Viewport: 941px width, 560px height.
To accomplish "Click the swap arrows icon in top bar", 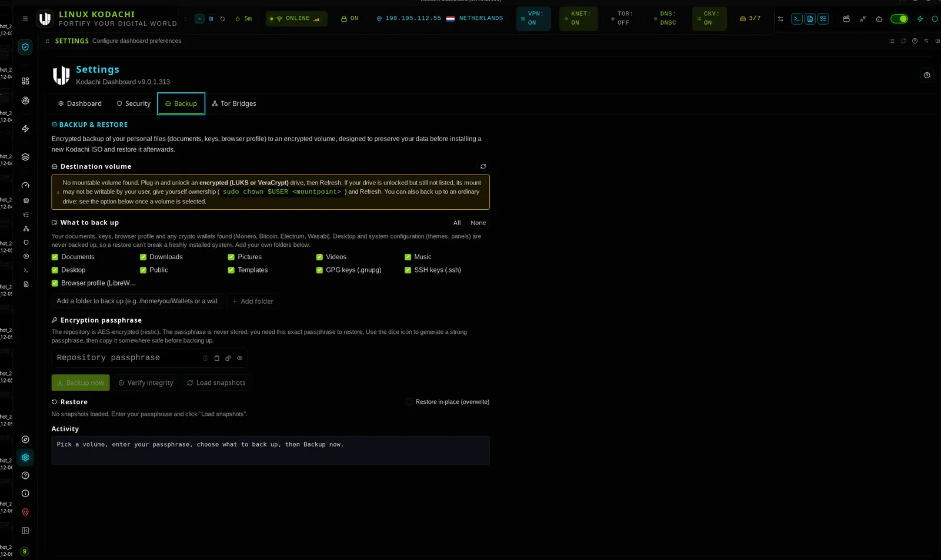I will [780, 19].
